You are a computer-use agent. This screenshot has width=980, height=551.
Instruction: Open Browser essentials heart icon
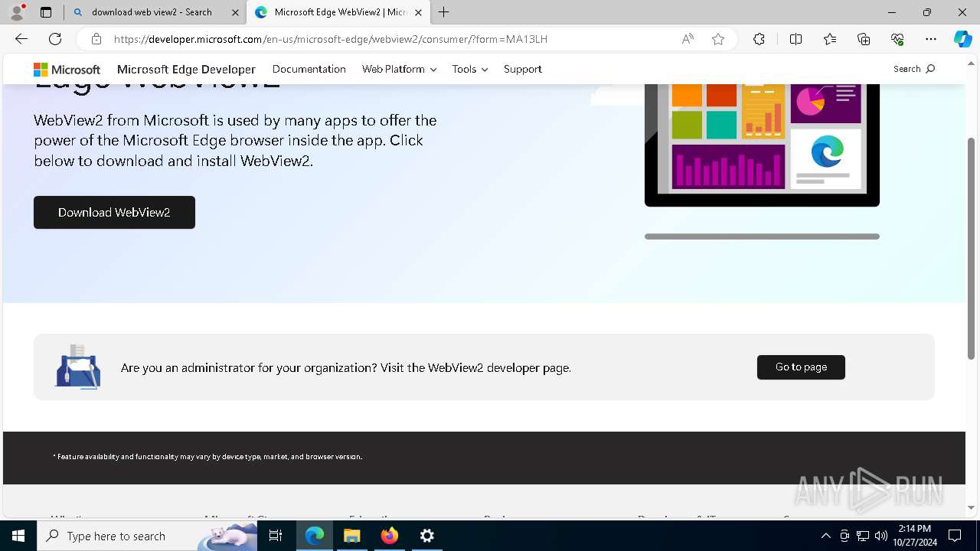(897, 39)
